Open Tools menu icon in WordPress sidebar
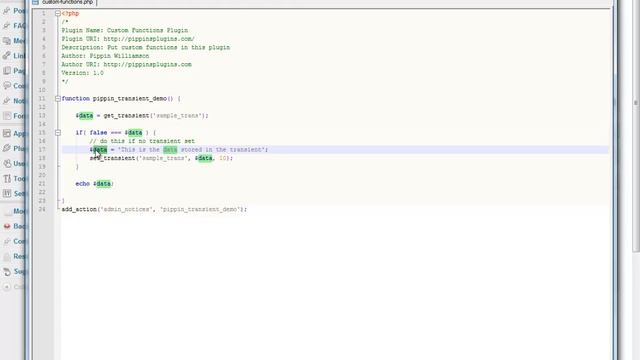This screenshot has width=640, height=360. coord(7,178)
